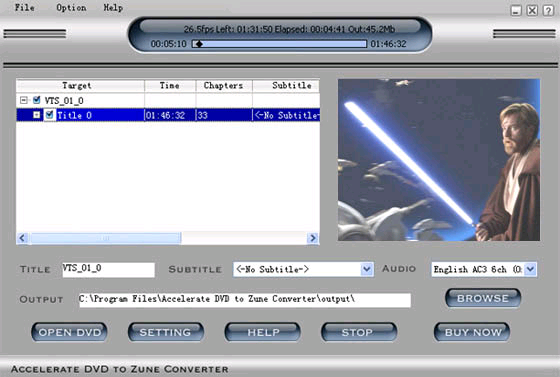Viewport: 560px width, 377px height.
Task: Stop the conversion with Stop button
Action: tap(359, 332)
